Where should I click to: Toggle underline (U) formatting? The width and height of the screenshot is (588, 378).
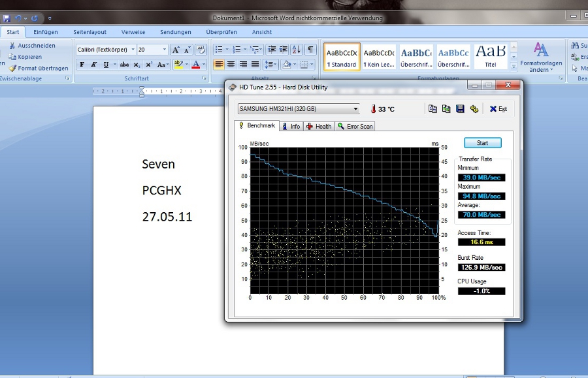106,65
